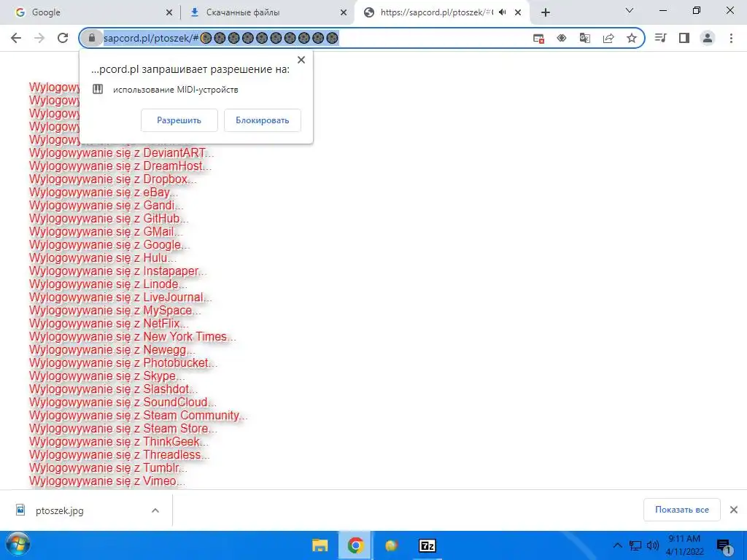Close the Скачанные файлы tab
Viewport: 747px width, 560px height.
(344, 13)
